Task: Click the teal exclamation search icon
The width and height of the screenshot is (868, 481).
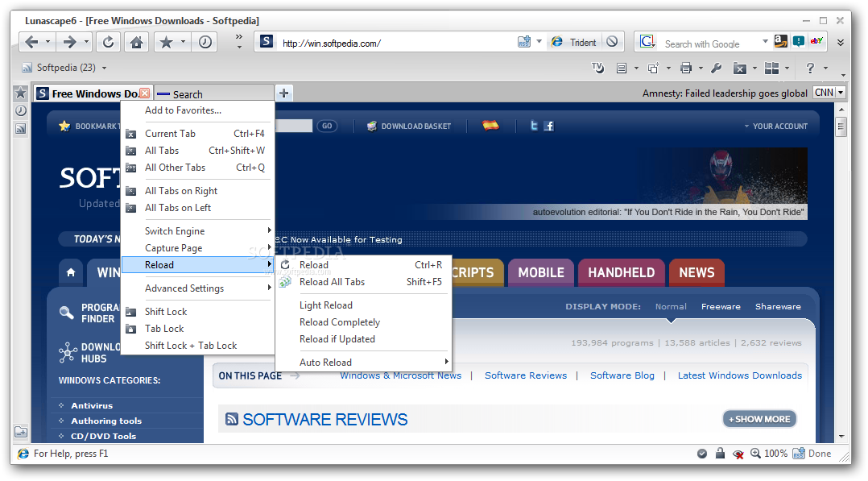Action: tap(798, 41)
